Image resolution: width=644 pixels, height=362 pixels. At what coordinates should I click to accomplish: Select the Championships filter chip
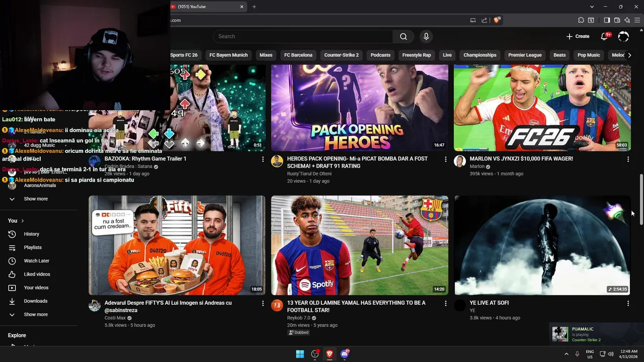[480, 55]
